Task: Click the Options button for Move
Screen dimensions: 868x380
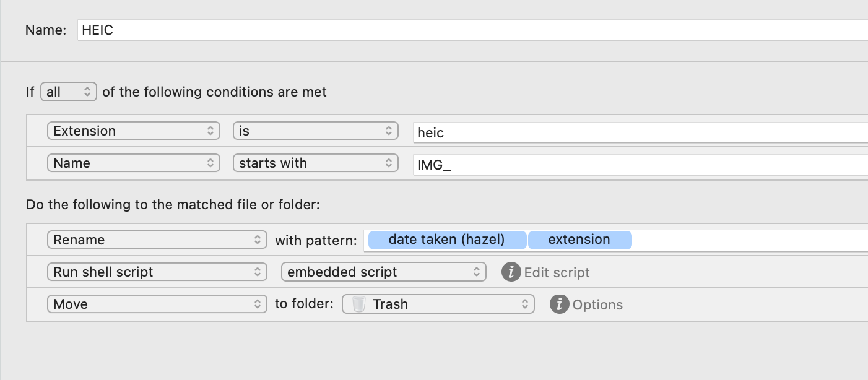Action: [597, 304]
